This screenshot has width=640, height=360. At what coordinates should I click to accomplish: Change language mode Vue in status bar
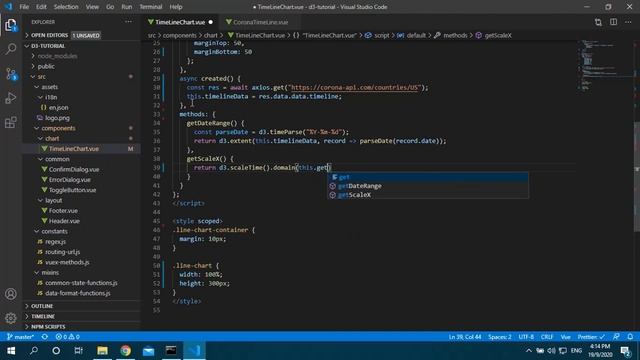565,337
